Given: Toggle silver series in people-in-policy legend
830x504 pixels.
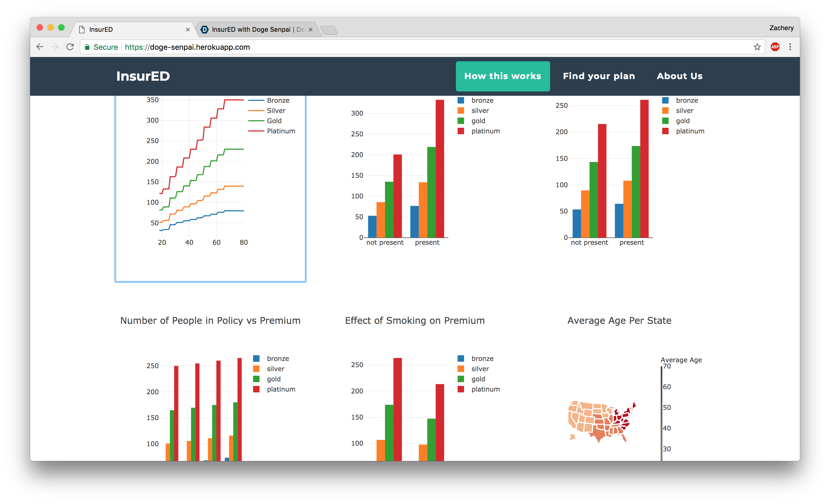Looking at the screenshot, I should tap(275, 369).
